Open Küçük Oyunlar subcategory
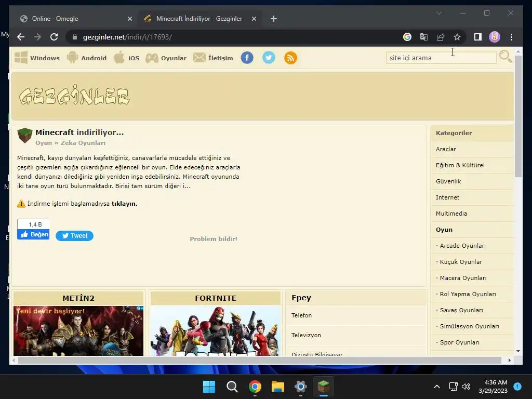The image size is (532, 399). [461, 262]
